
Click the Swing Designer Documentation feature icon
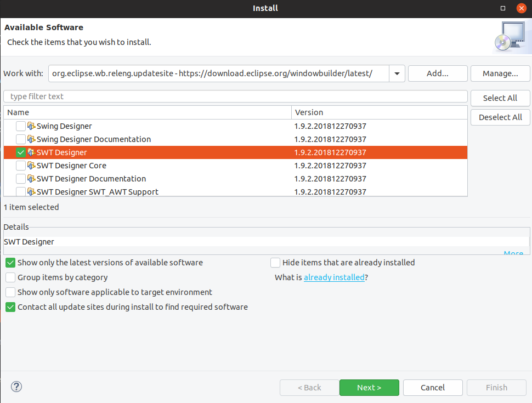pos(31,139)
